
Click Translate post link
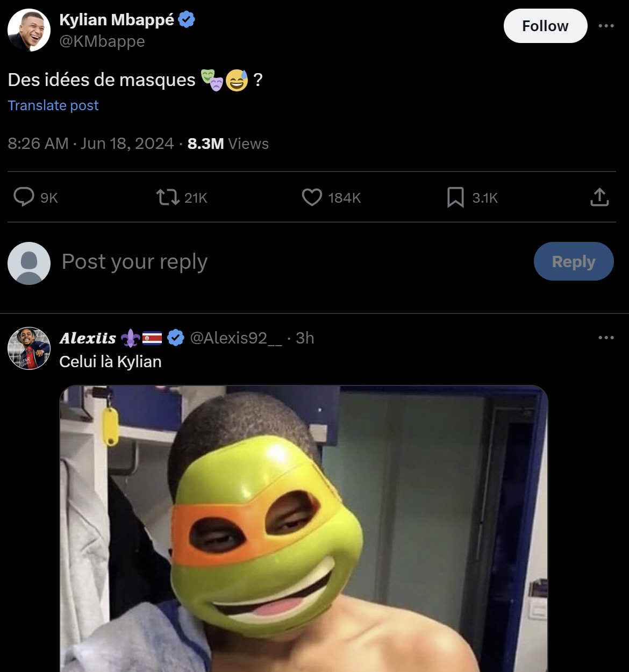[53, 105]
